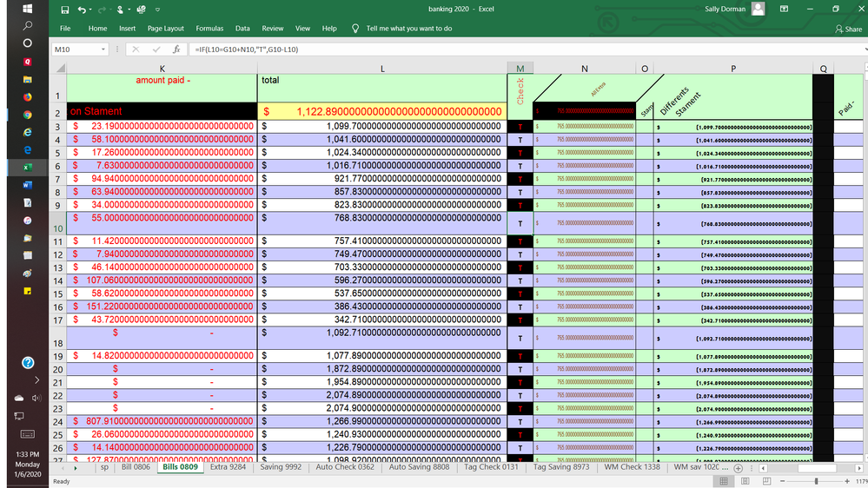Switch to sheet tab Tag Check 0131

(x=491, y=467)
